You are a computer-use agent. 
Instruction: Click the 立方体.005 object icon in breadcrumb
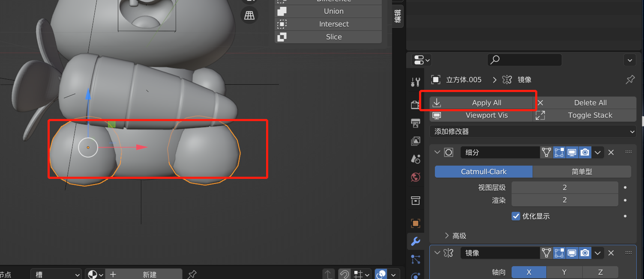point(436,80)
